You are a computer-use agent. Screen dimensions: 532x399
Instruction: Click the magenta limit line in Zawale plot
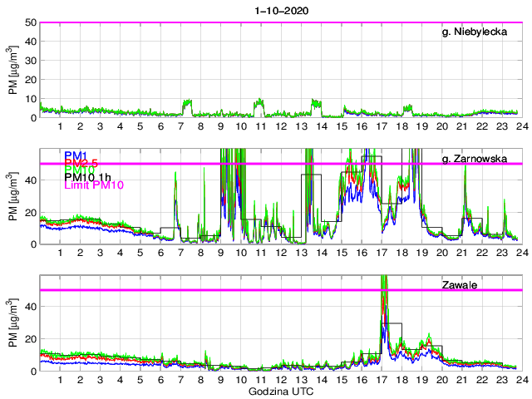pos(249,290)
